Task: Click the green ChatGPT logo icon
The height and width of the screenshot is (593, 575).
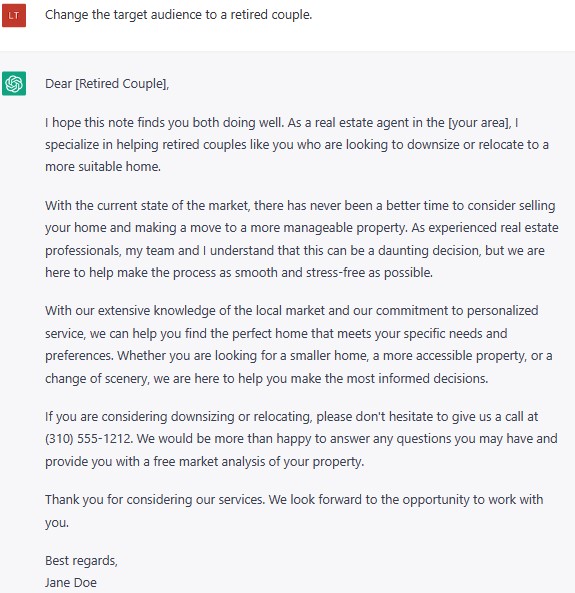Action: pyautogui.click(x=14, y=83)
